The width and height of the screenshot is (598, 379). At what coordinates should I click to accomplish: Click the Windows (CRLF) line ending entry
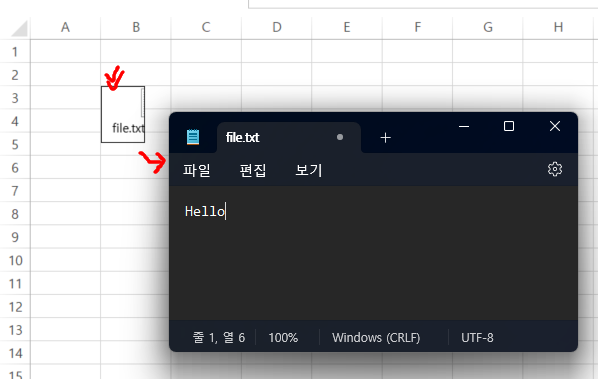376,337
